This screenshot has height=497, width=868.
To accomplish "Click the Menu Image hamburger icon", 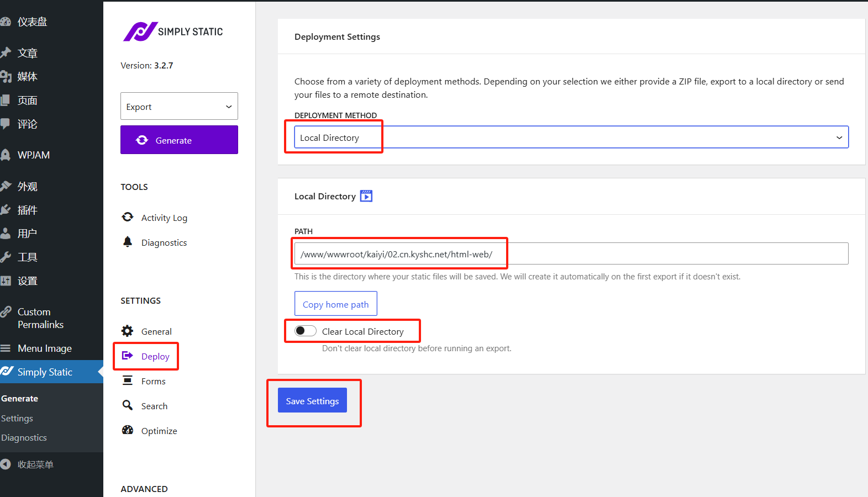I will tap(6, 348).
